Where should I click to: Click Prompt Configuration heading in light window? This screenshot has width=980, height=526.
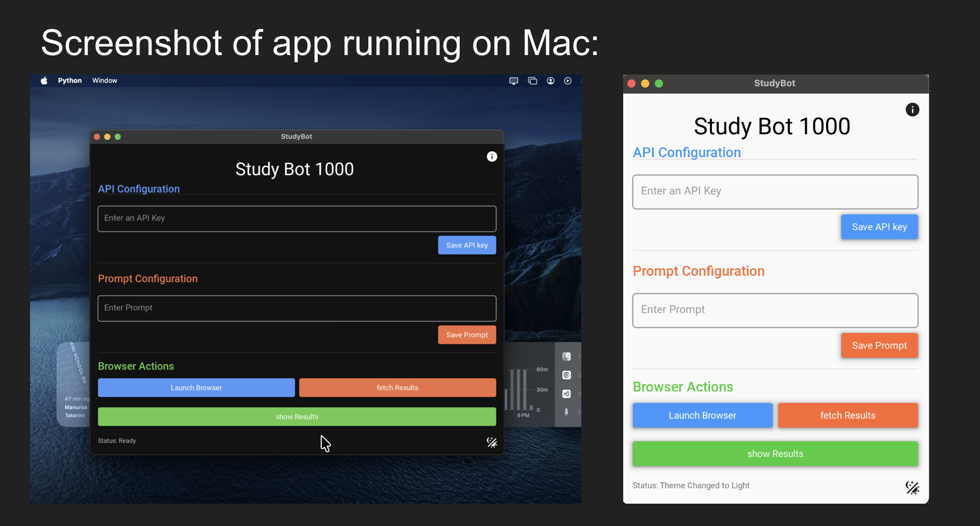coord(699,271)
